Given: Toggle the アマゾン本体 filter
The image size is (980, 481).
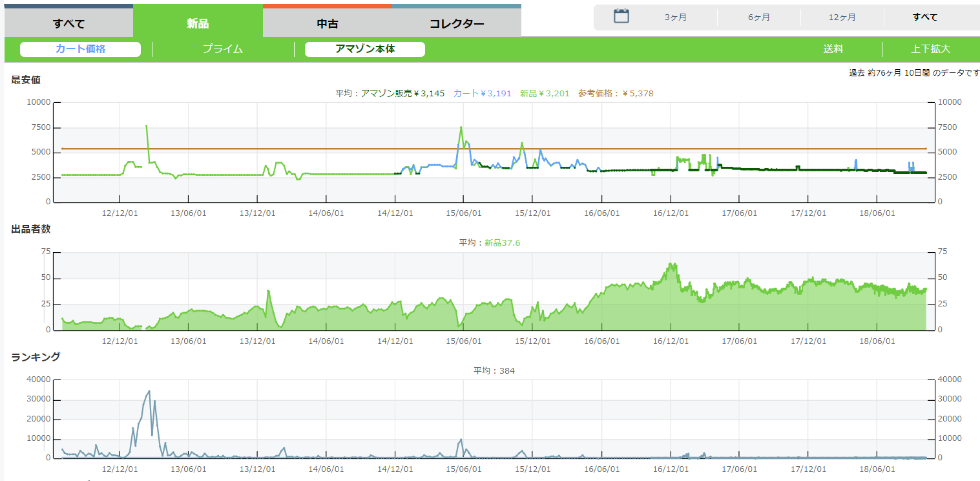Looking at the screenshot, I should coord(365,49).
